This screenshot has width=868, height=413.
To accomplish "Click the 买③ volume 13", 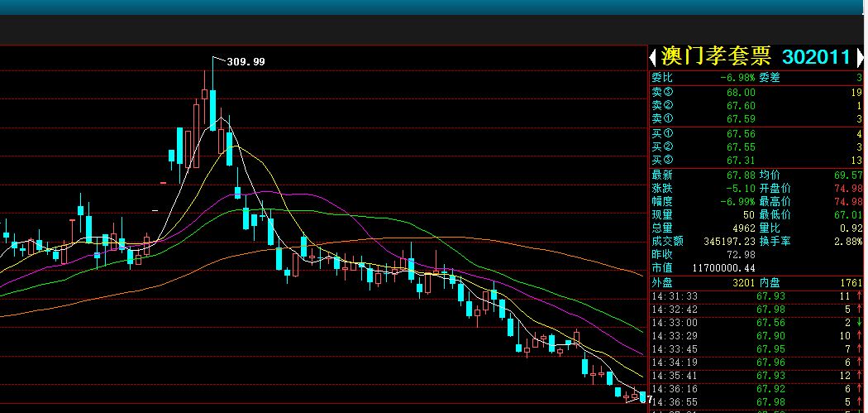I will click(857, 161).
